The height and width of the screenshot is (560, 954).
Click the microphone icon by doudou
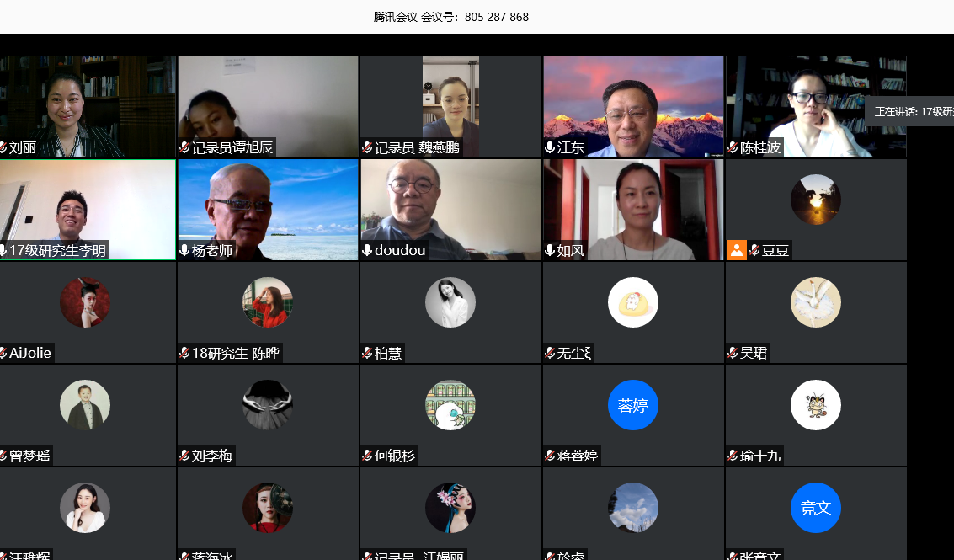367,250
